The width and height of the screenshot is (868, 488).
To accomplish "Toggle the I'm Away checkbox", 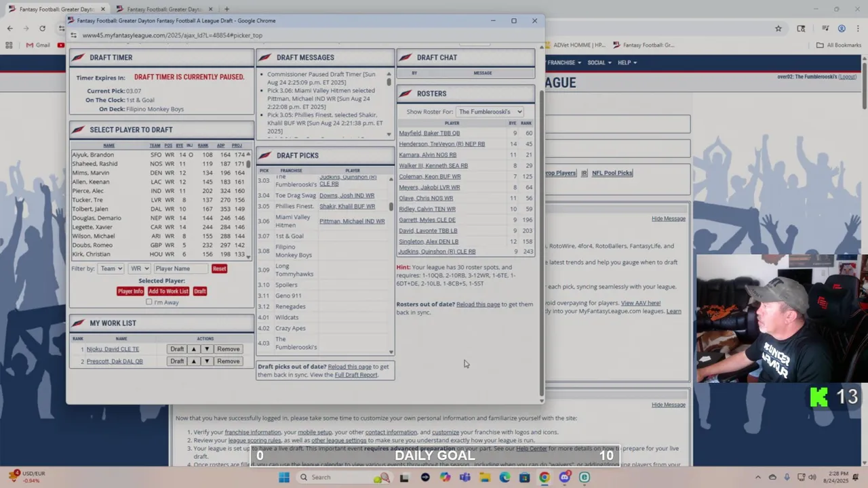I will point(149,302).
